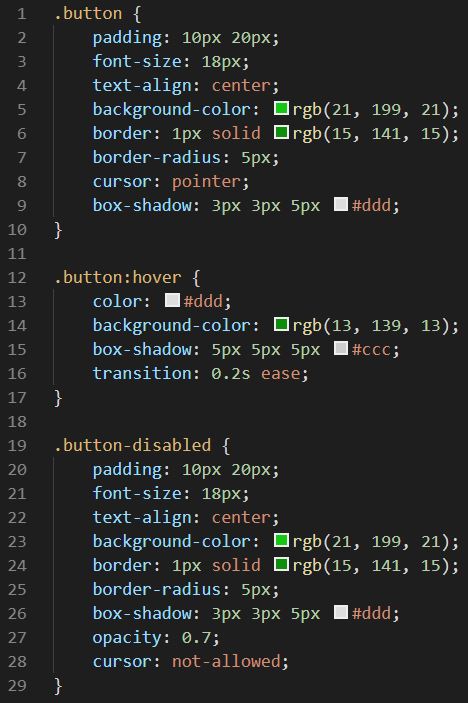This screenshot has height=703, width=468.
Task: Click the .button selector on line 1
Action: tap(88, 13)
